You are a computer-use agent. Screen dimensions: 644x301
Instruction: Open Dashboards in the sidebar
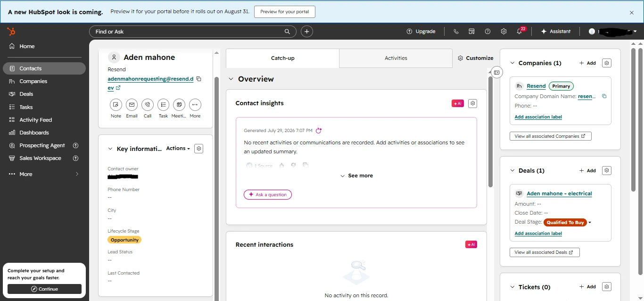(x=44, y=133)
